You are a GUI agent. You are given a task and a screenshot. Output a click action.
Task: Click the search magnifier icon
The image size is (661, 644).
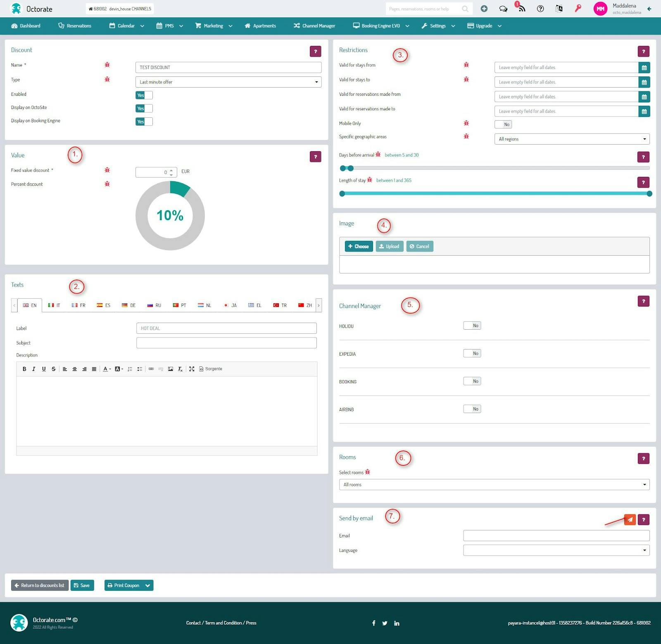pyautogui.click(x=465, y=9)
